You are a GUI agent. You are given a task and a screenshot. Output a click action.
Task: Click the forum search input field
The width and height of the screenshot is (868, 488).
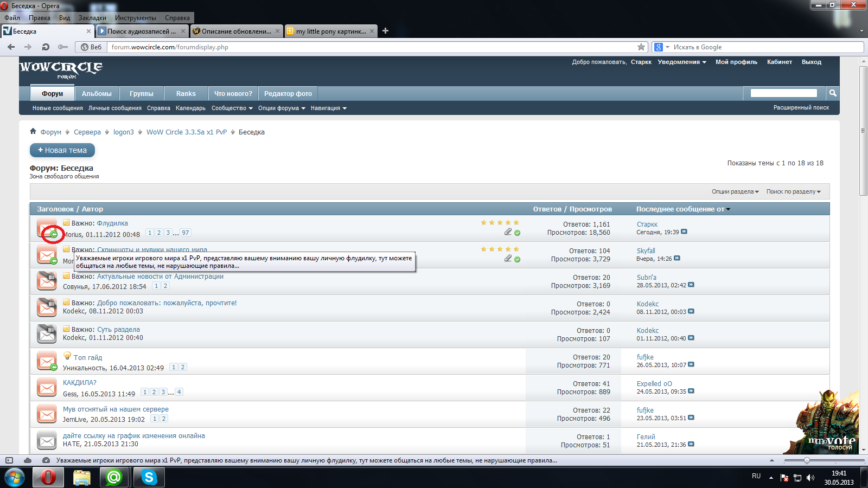click(x=783, y=93)
